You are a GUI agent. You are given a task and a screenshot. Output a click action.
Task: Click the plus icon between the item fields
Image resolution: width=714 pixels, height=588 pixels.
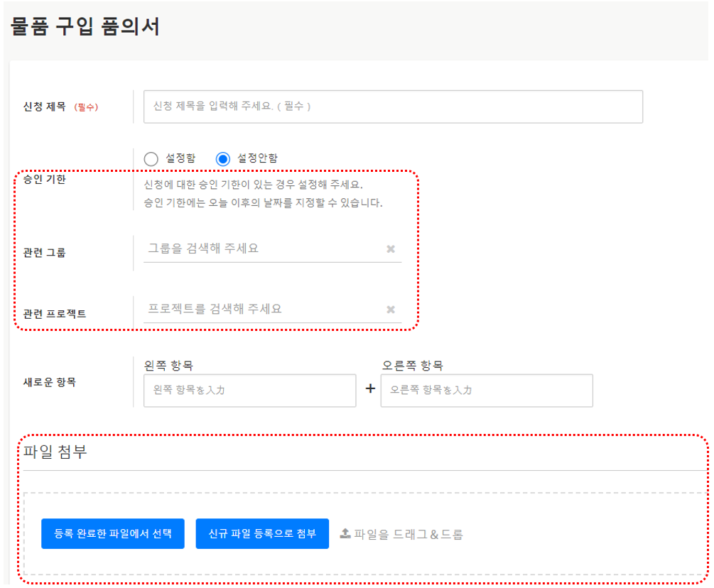coord(369,390)
